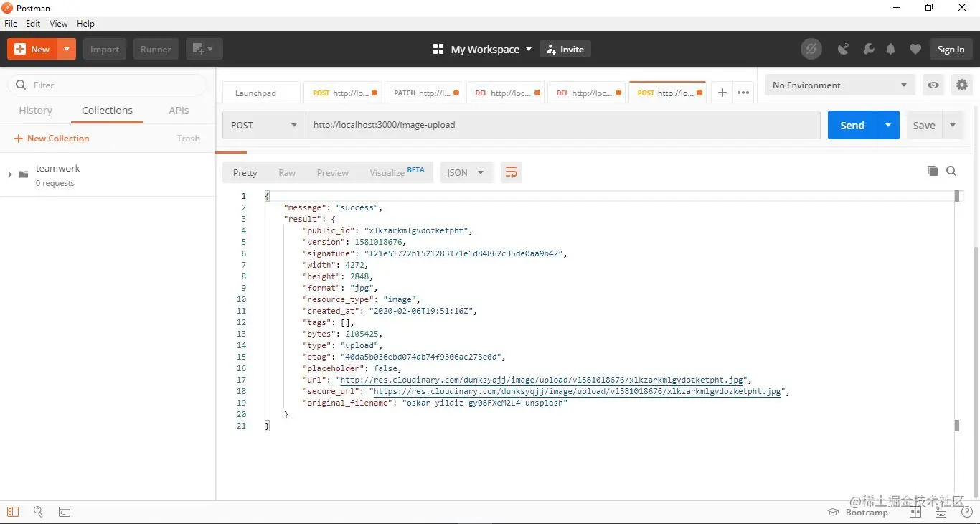This screenshot has height=524, width=980.
Task: Open the PATCH request tab
Action: (425, 93)
